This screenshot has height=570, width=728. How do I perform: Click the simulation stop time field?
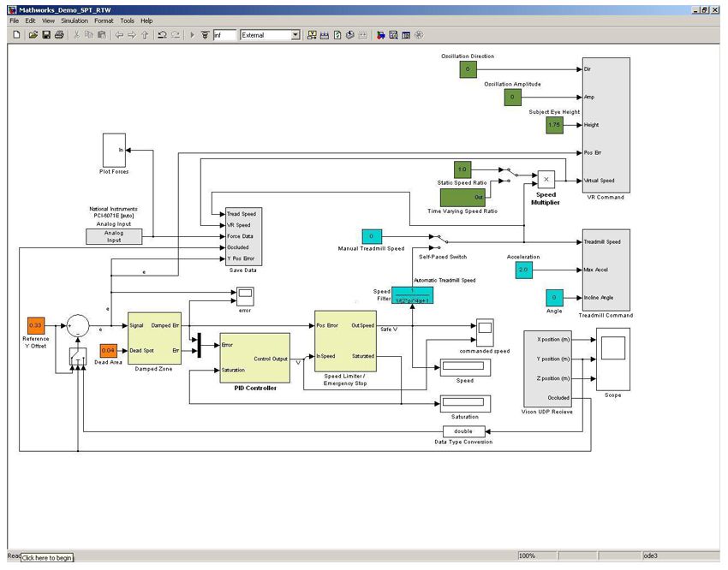point(224,35)
